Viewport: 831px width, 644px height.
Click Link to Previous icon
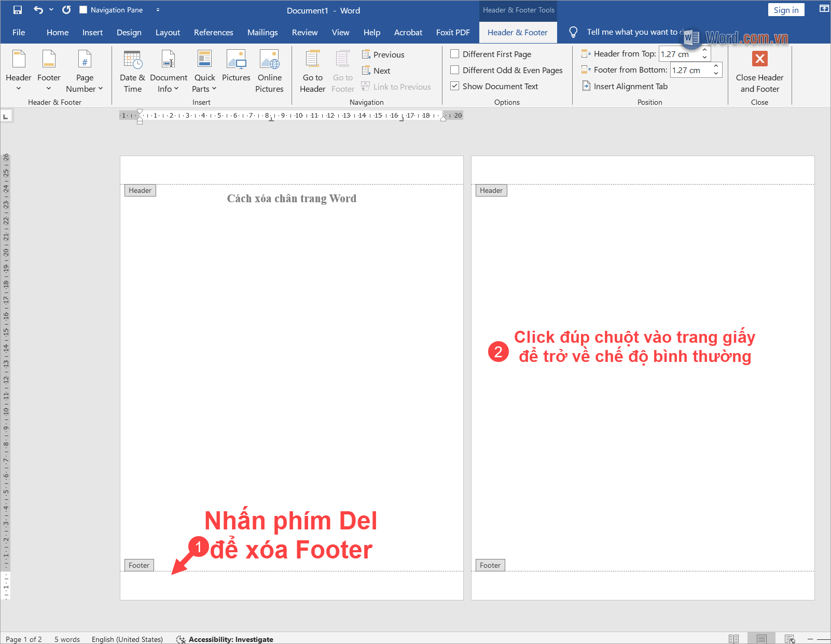point(366,87)
